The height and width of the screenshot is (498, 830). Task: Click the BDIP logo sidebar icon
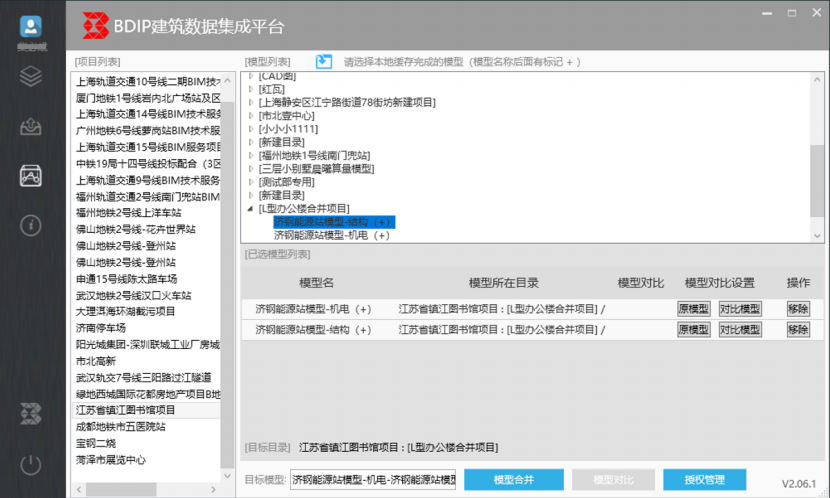[x=31, y=414]
